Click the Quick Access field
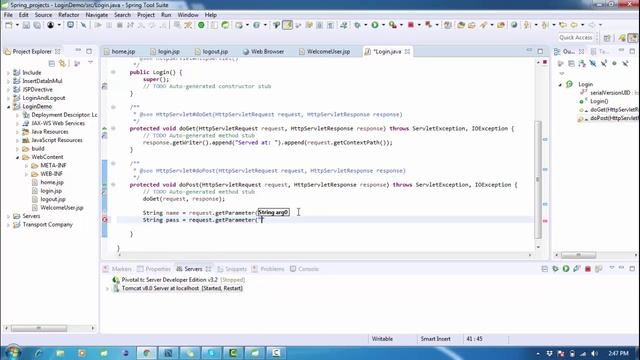The width and height of the screenshot is (640, 360). pyautogui.click(x=576, y=38)
